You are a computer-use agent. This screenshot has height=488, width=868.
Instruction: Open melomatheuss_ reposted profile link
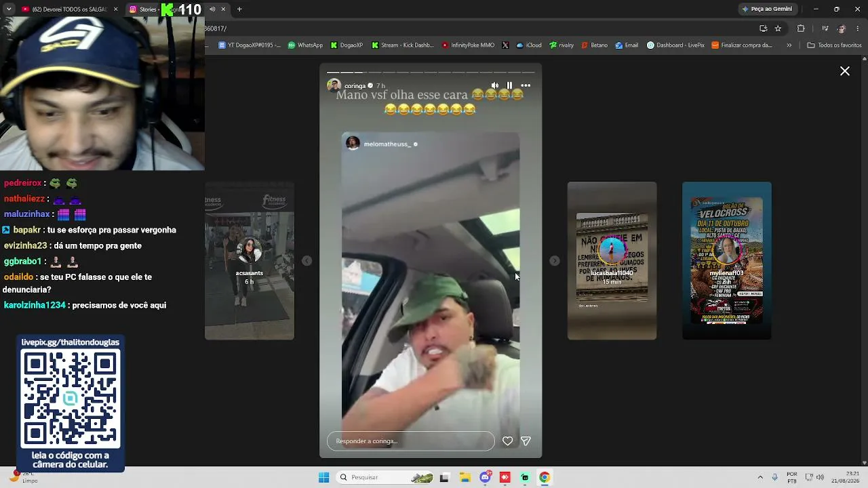tap(387, 144)
